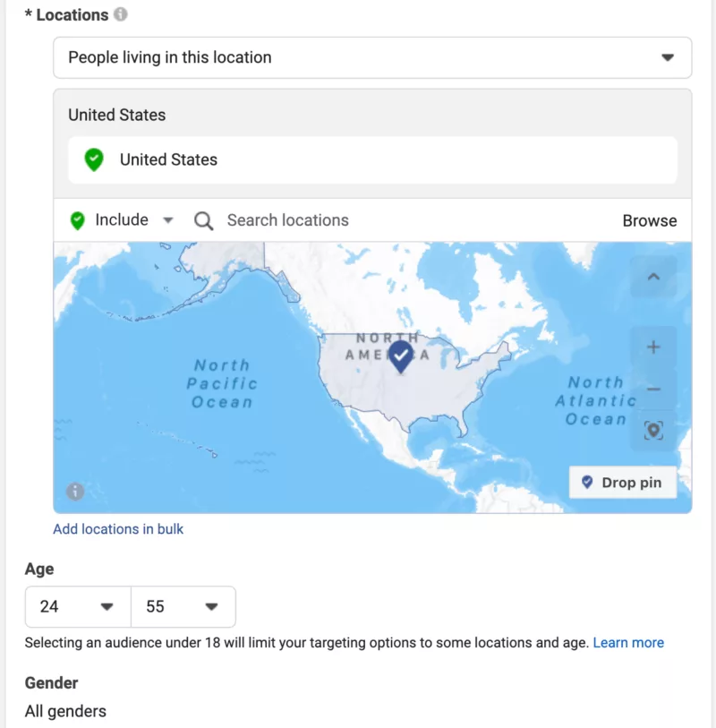Follow the "Learn more" link
The width and height of the screenshot is (716, 728).
[628, 642]
